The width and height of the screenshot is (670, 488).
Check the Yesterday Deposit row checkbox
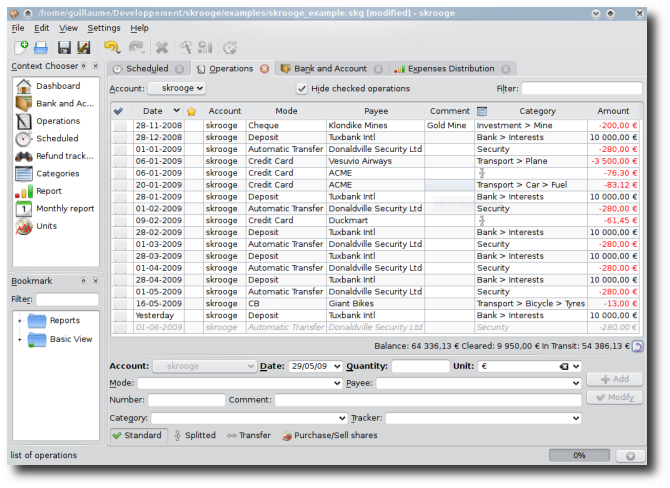tap(121, 316)
